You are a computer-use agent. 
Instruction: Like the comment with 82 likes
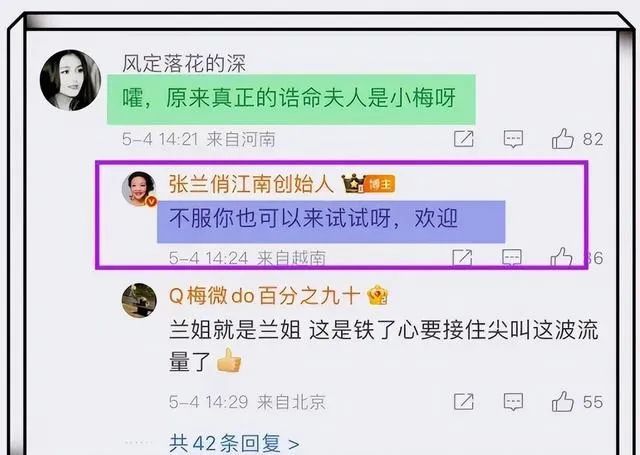click(x=563, y=139)
